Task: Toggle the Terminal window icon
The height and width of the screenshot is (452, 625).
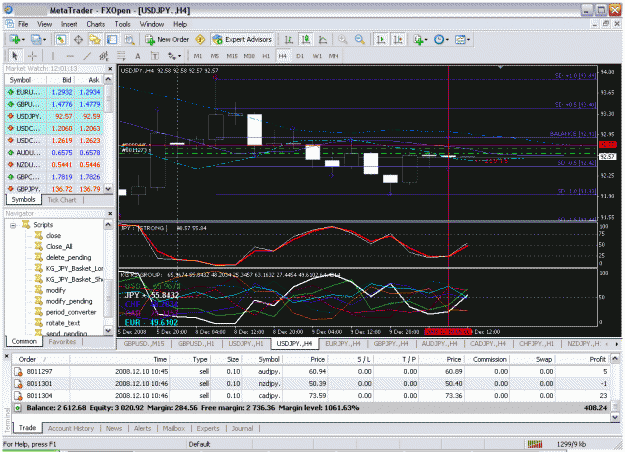Action: pyautogui.click(x=112, y=39)
